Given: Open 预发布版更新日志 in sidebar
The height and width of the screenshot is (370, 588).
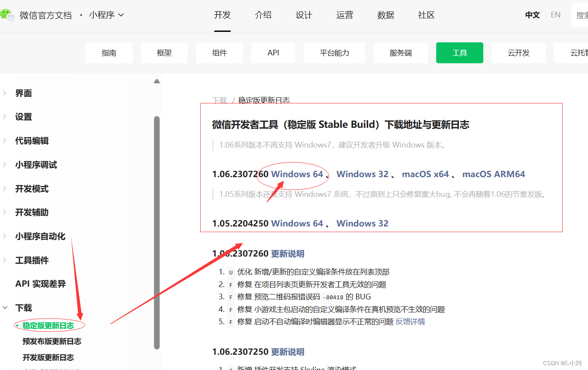Looking at the screenshot, I should tap(52, 341).
